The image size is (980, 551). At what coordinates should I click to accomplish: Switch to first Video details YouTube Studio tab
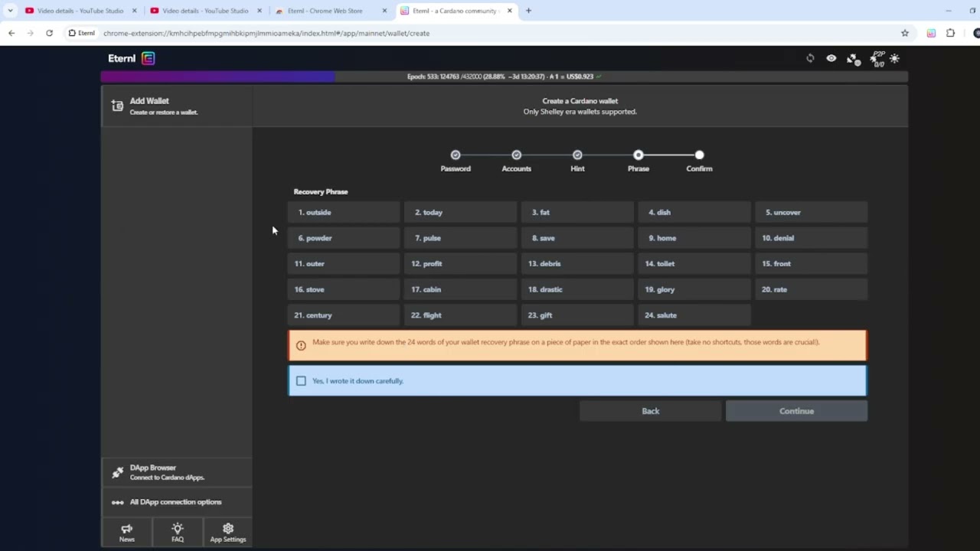80,11
